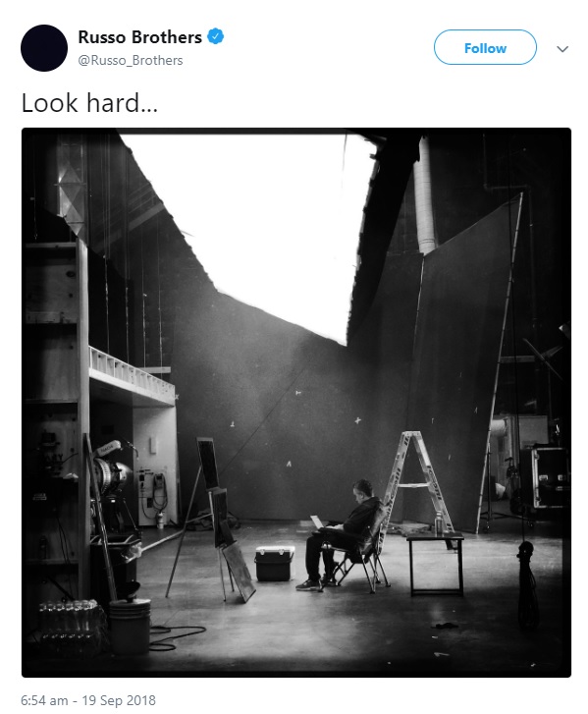Click the seated man with the laptop in the photo
The width and height of the screenshot is (588, 714).
342,534
